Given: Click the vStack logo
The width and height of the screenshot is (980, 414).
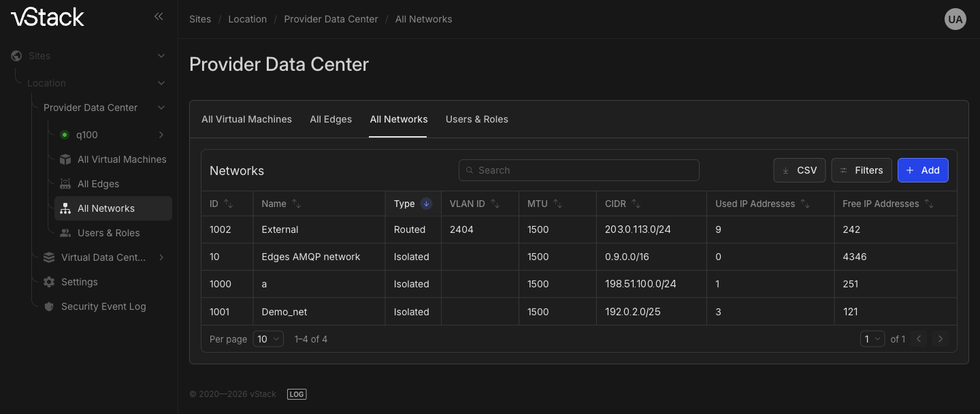Looking at the screenshot, I should pos(48,17).
